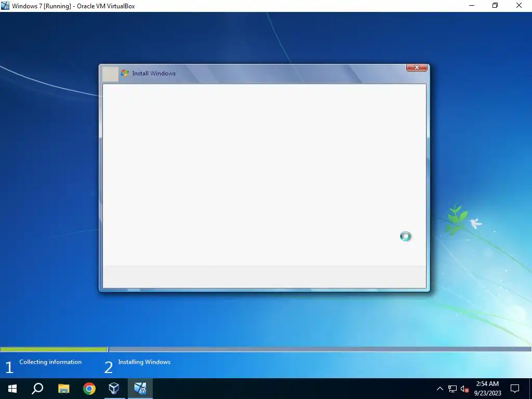Select the Windows 7 VM taskbar icon
Viewport: 532px width, 399px height.
tap(140, 389)
